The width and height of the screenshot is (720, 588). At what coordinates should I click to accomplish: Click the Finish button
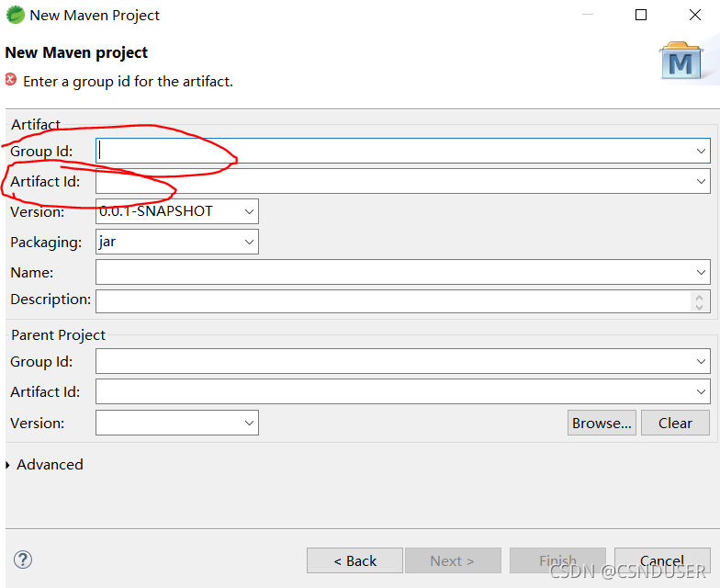[x=557, y=560]
